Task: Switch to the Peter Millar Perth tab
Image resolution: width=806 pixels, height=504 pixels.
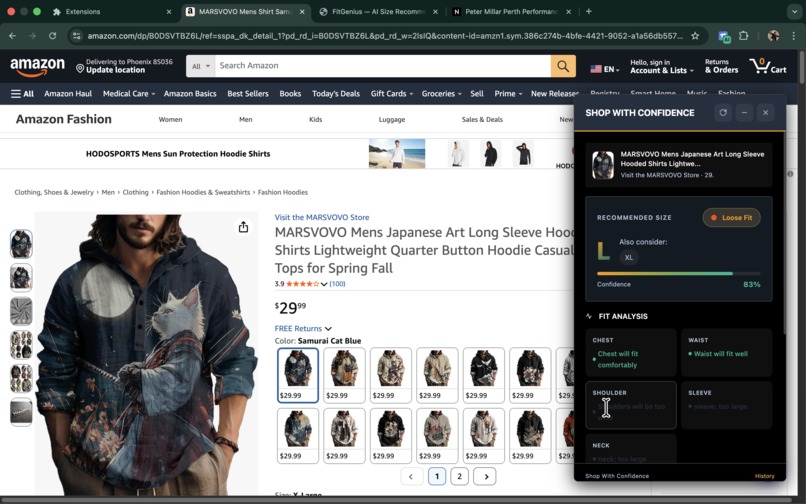Action: point(512,11)
